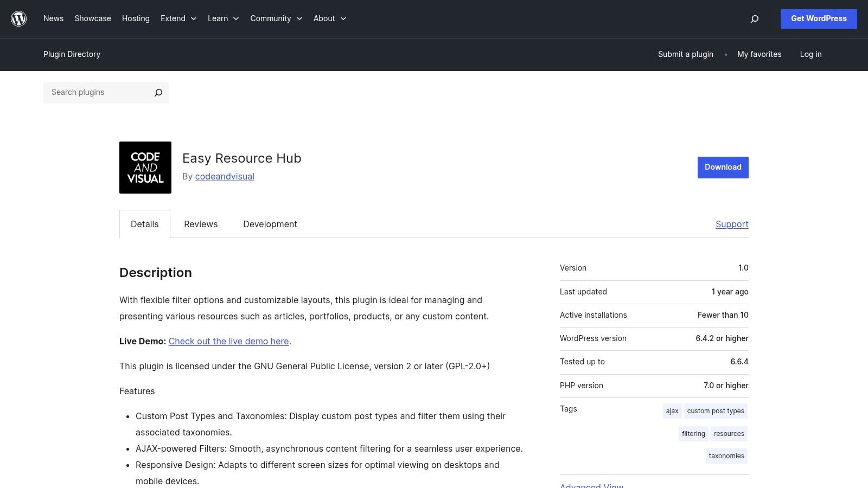868x488 pixels.
Task: Expand the Learn dropdown menu
Action: point(223,18)
